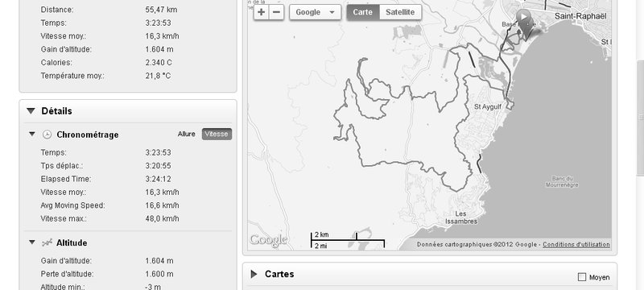The width and height of the screenshot is (644, 290).
Task: Zoom out of the map with minus button
Action: coord(276,12)
